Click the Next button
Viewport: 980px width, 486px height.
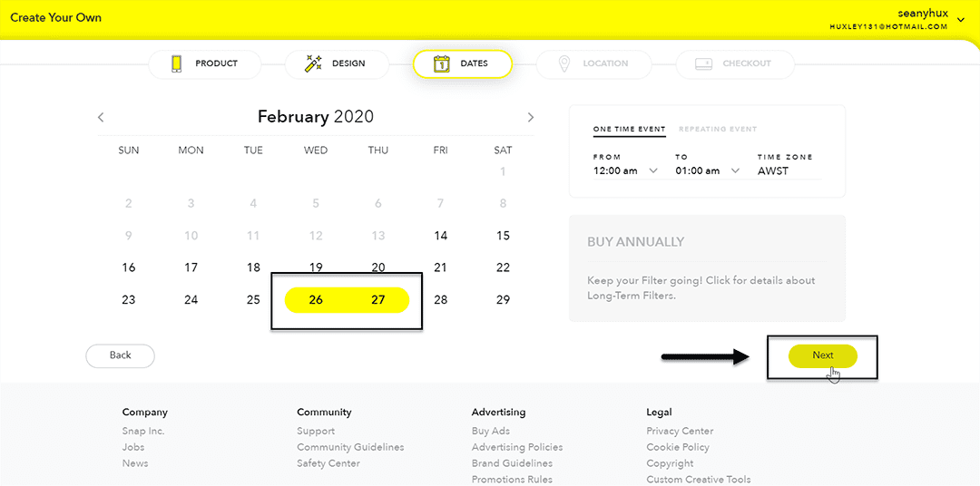(x=822, y=355)
